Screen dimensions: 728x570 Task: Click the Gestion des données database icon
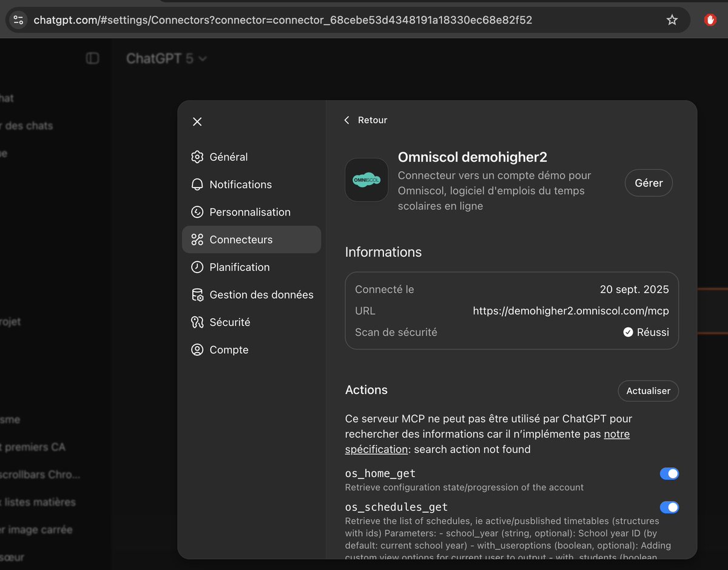coord(197,295)
